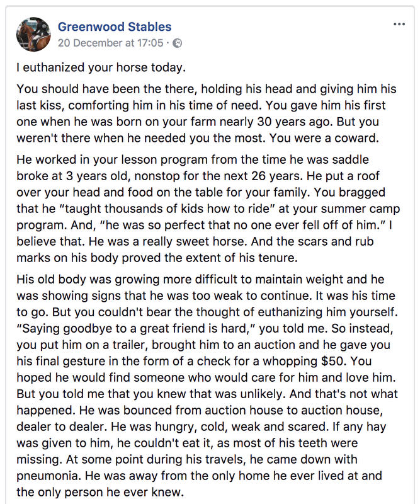Open Greenwood Stables profile picture
The width and height of the screenshot is (420, 504).
click(33, 34)
